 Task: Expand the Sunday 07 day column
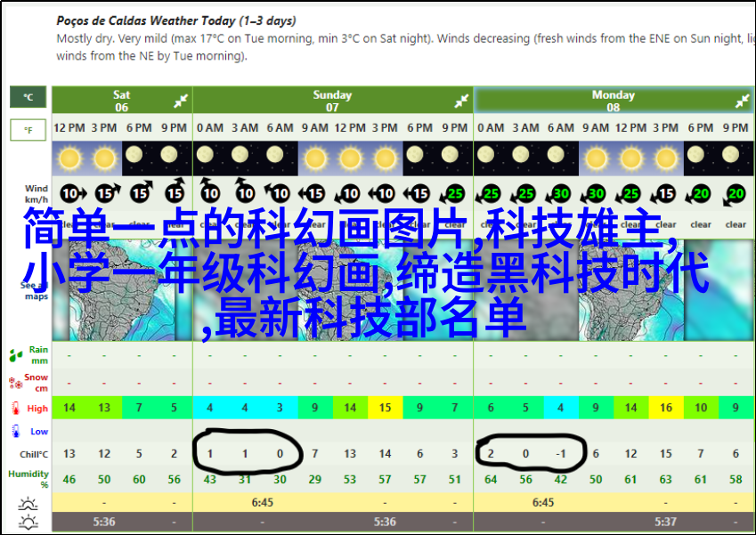point(461,101)
